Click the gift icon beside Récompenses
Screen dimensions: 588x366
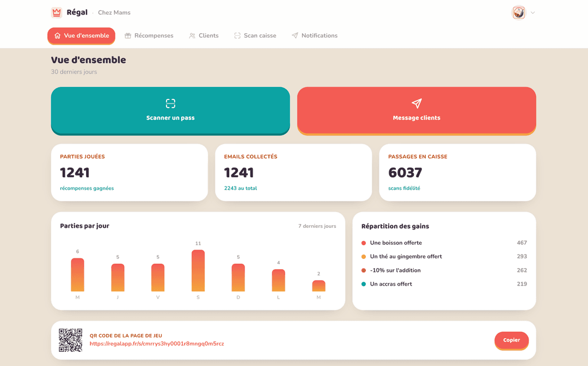(128, 35)
